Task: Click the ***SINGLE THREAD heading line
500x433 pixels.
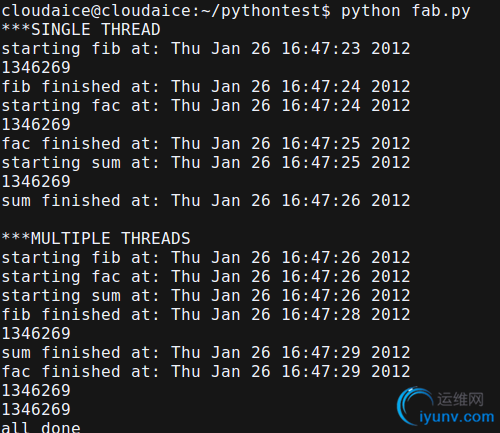Action: pyautogui.click(x=81, y=30)
